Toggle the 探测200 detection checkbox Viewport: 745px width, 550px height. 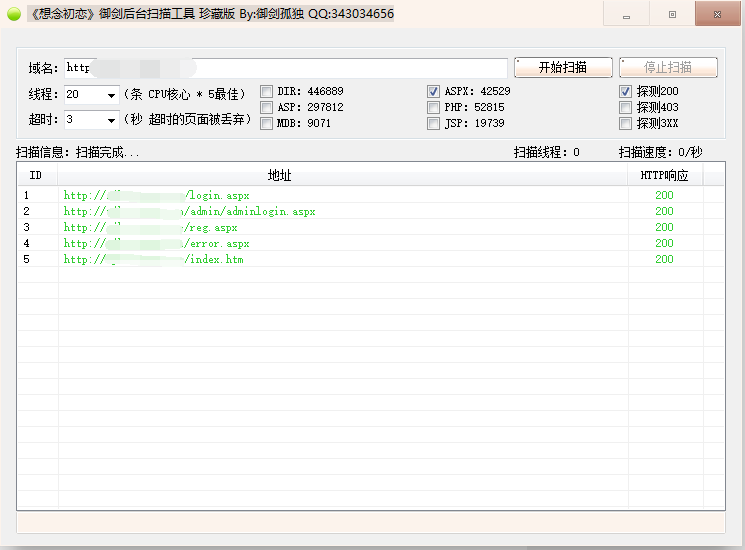click(626, 91)
